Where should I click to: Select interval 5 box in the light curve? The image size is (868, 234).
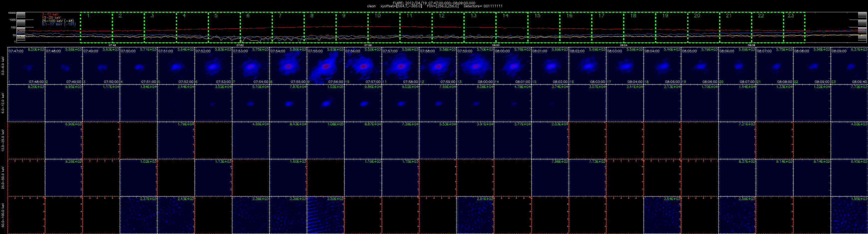224,28
